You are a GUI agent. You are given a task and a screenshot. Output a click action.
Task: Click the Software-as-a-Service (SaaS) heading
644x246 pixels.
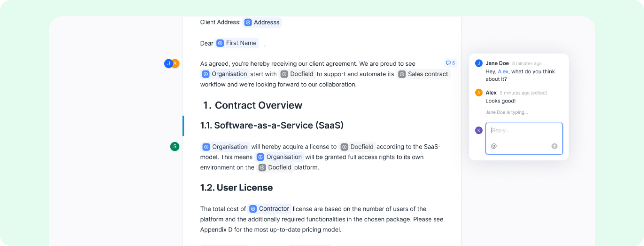tap(279, 125)
